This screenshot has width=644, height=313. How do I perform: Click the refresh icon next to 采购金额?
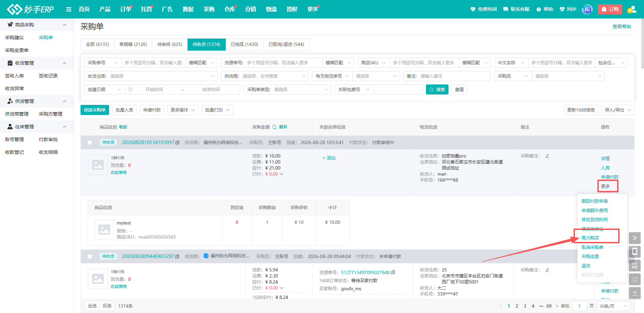click(274, 127)
